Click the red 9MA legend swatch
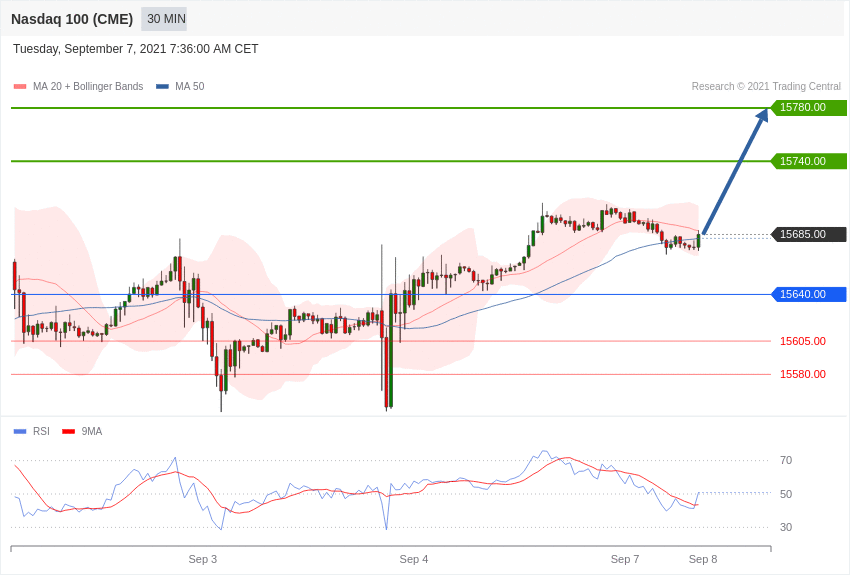This screenshot has width=850, height=576. tap(69, 432)
